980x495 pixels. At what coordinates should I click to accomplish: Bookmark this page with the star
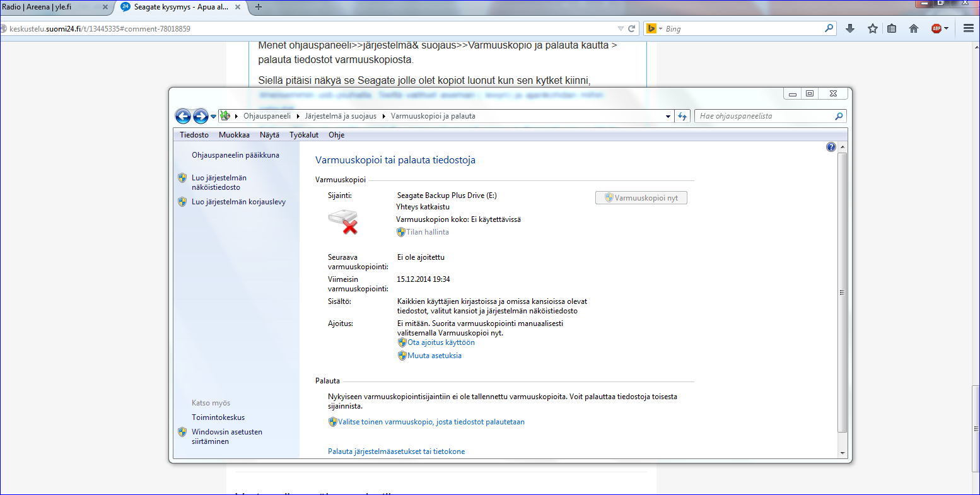[x=873, y=28]
